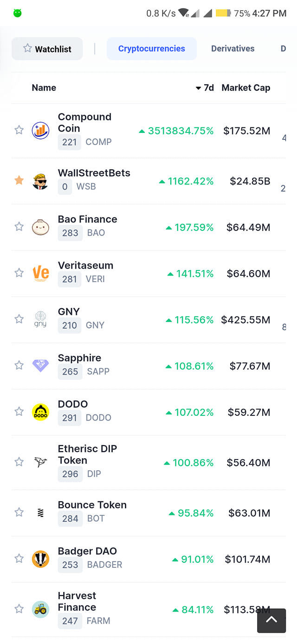Open the Etherisc DIP Token name link
Image resolution: width=297 pixels, height=644 pixels.
[x=87, y=454]
